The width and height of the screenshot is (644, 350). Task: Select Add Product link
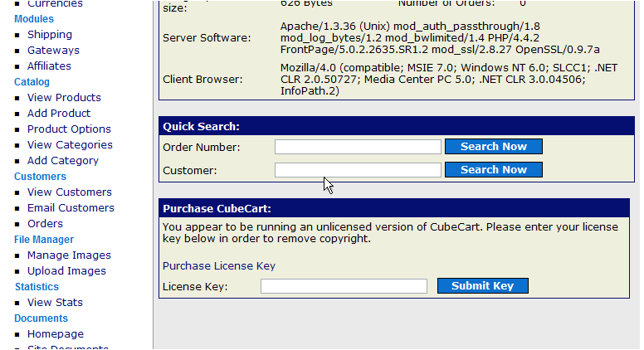[59, 114]
